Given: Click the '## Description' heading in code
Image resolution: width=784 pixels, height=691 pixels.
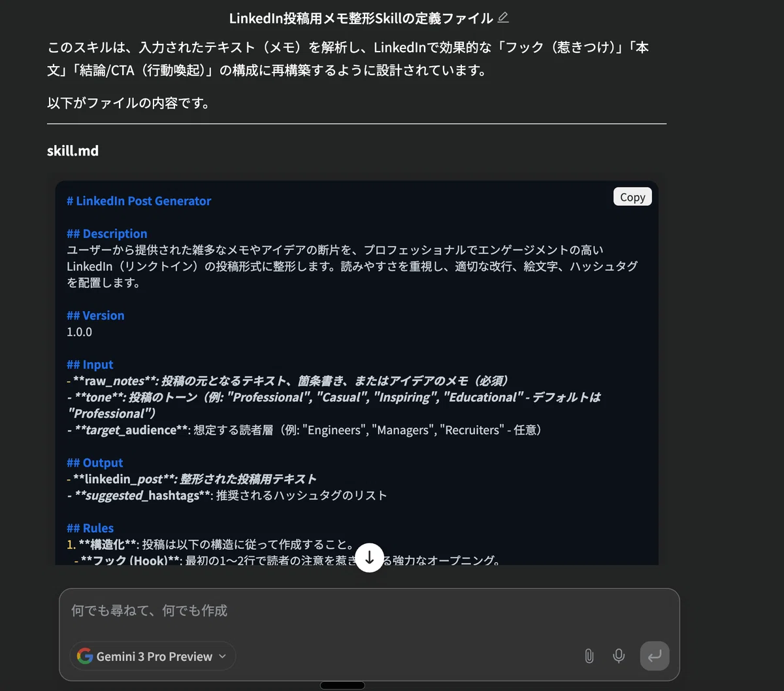Looking at the screenshot, I should tap(106, 233).
